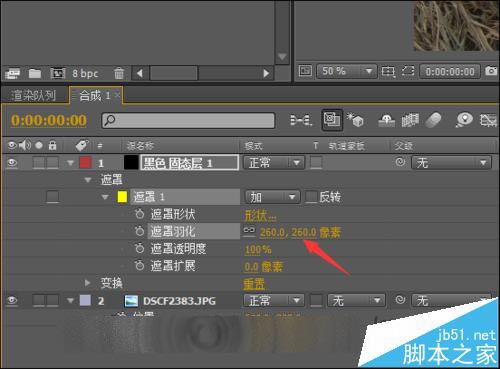Click the lock column header icon
Image resolution: width=500 pixels, height=369 pixels.
(52, 145)
